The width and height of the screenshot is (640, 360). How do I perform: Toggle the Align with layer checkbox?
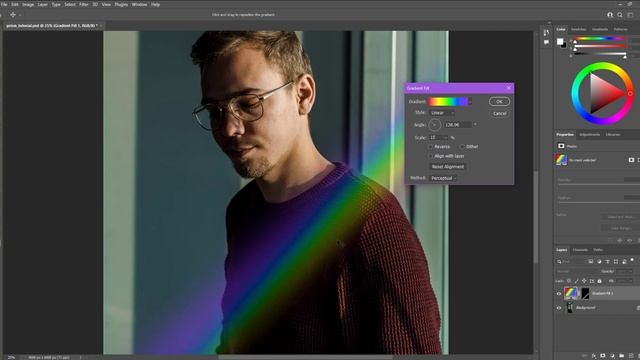pyautogui.click(x=431, y=156)
